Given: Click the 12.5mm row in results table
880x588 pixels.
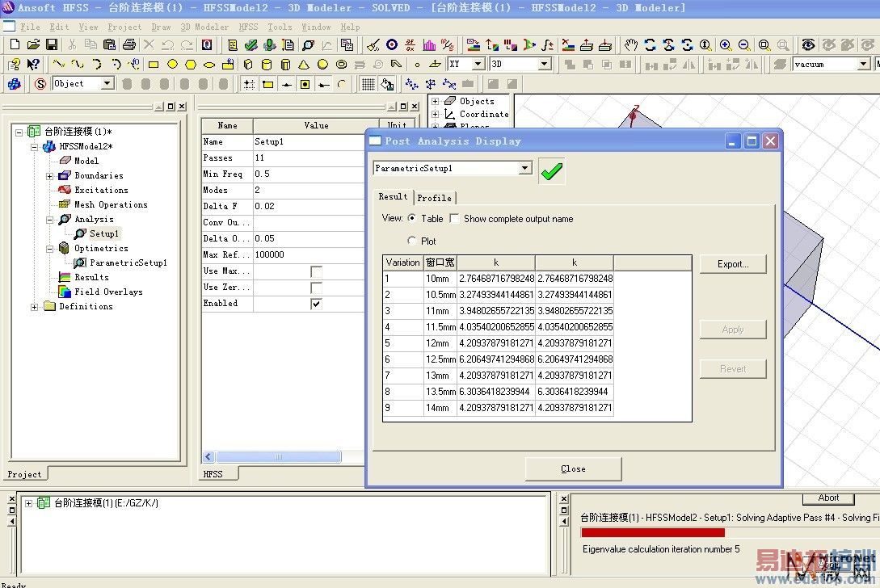Looking at the screenshot, I should point(498,359).
